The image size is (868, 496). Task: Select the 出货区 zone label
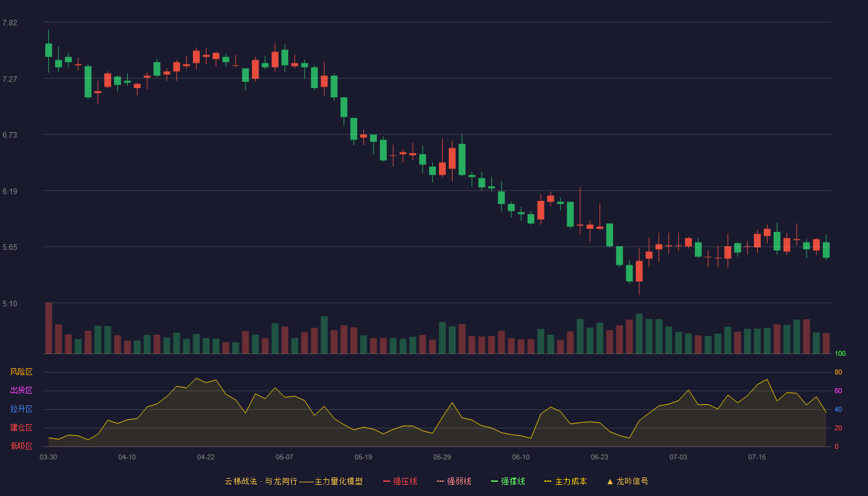click(x=21, y=391)
